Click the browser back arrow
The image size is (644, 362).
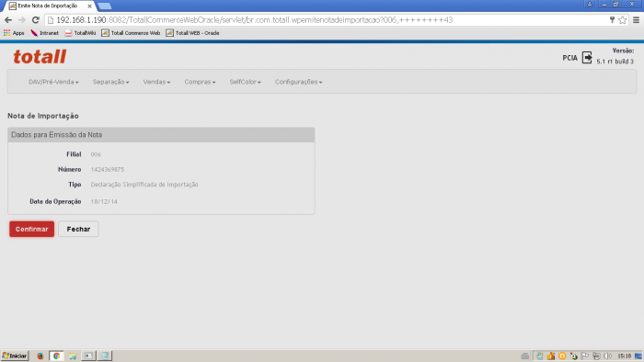click(8, 19)
